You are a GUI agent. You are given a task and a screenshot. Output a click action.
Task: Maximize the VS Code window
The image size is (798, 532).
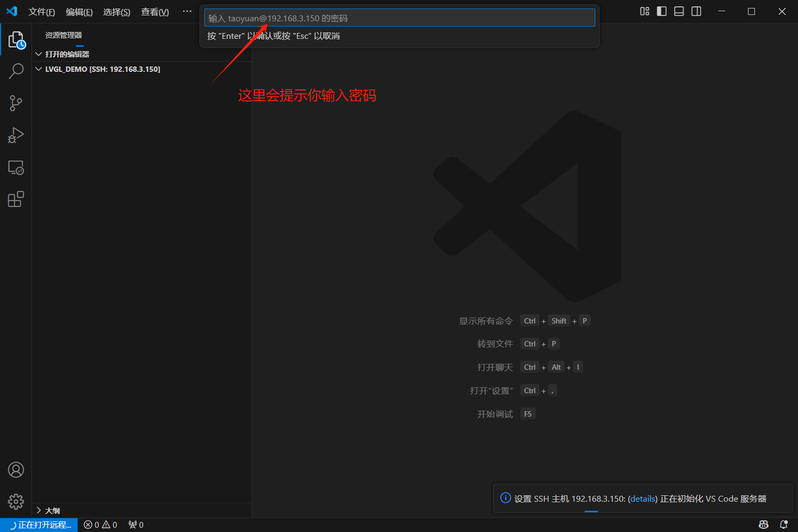pos(751,11)
